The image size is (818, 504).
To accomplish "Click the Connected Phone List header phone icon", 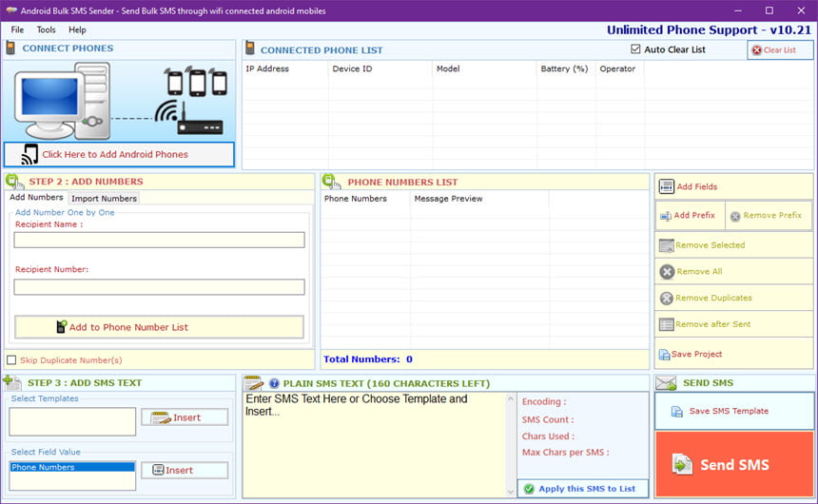I will (x=250, y=48).
